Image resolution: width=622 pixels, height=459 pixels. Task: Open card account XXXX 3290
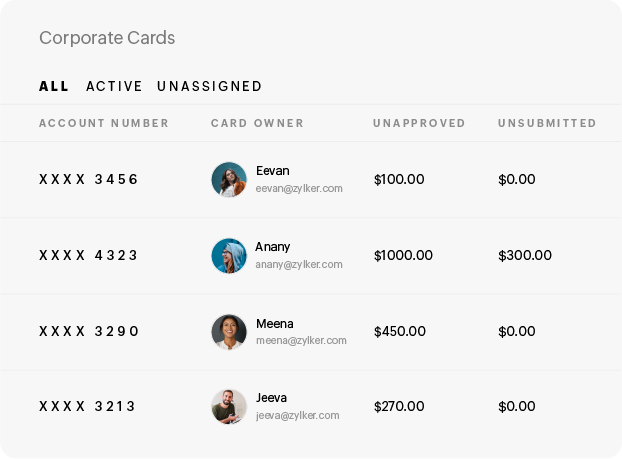[88, 331]
